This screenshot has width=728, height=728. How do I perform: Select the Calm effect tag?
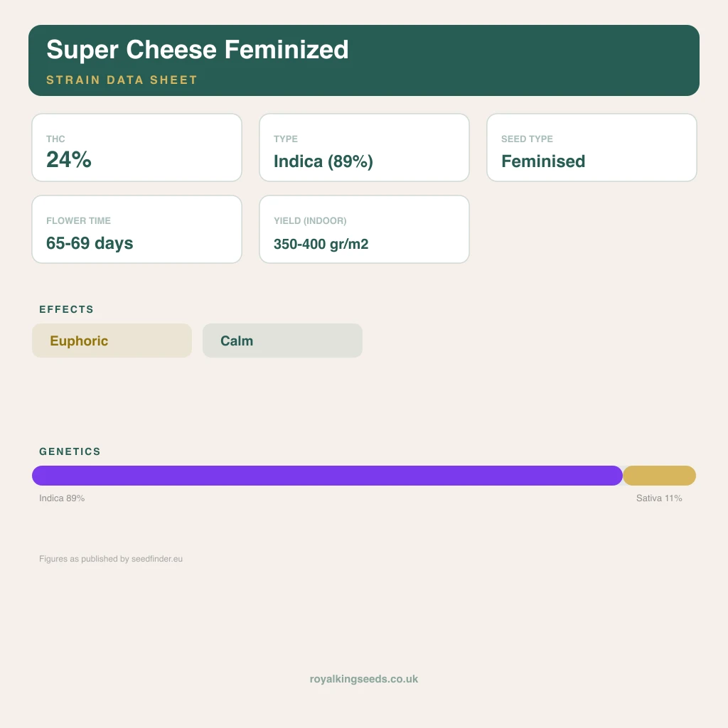click(282, 341)
